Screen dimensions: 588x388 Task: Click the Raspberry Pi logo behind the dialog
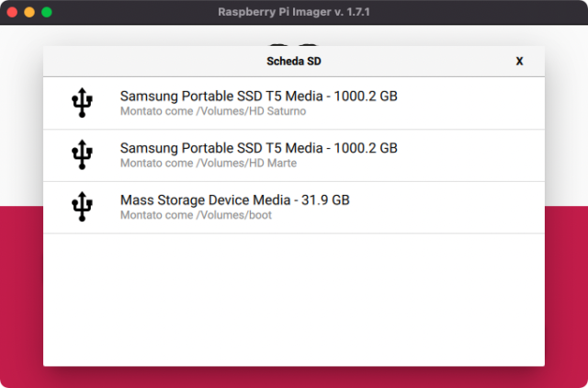294,42
